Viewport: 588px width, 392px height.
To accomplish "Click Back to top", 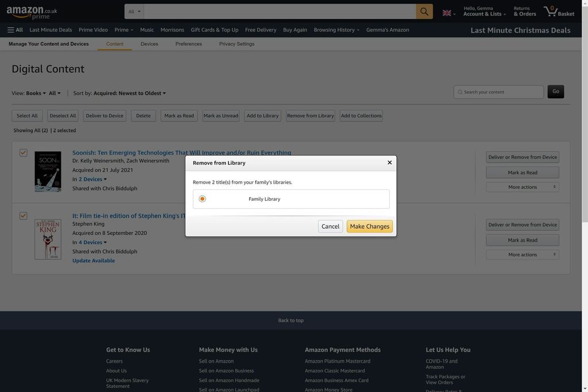I will coord(291,320).
